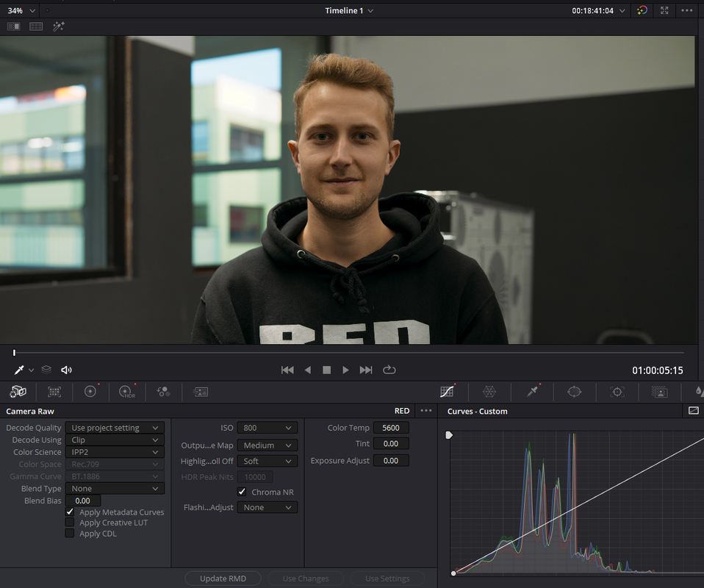Open the Color Wheels palette
The height and width of the screenshot is (588, 704).
[x=90, y=392]
